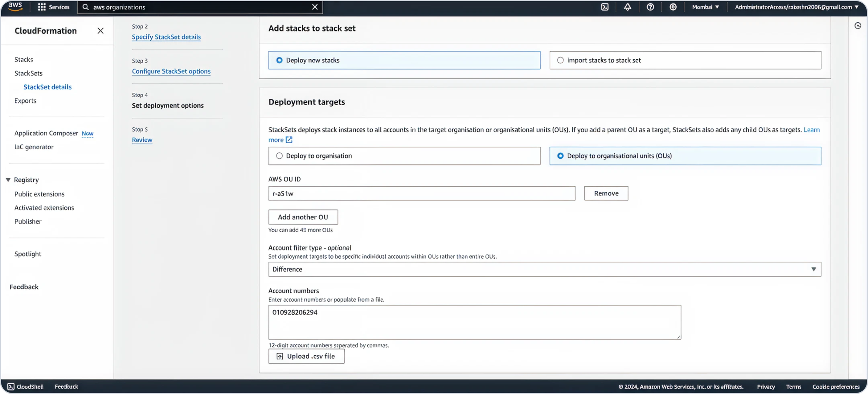Open the info panel icon at right edge
Screen dimensions: 868x394
tap(858, 26)
